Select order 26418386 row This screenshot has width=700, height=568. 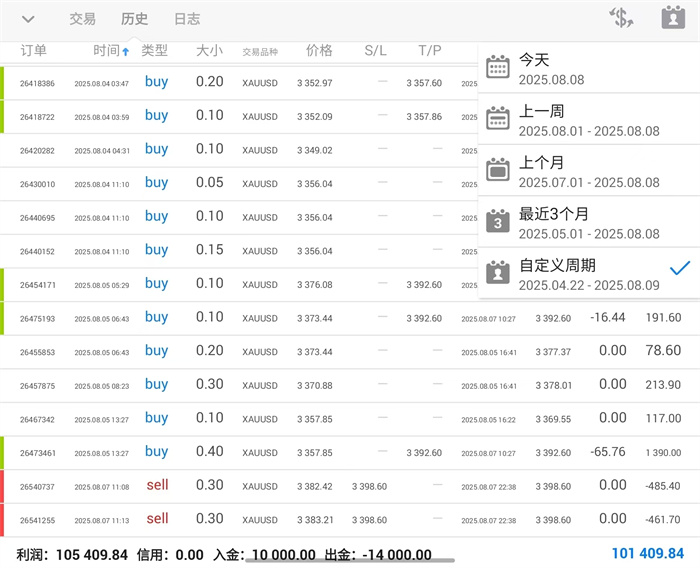click(x=239, y=83)
